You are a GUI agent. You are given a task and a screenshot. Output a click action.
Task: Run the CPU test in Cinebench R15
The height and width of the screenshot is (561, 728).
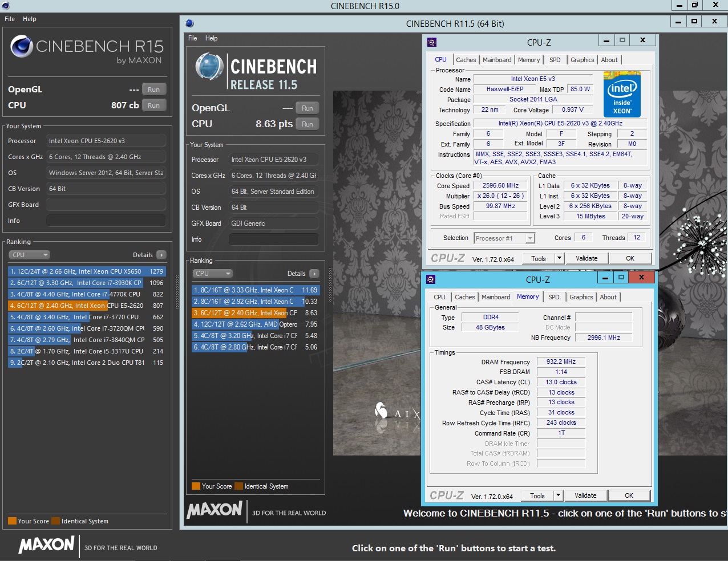[x=154, y=105]
